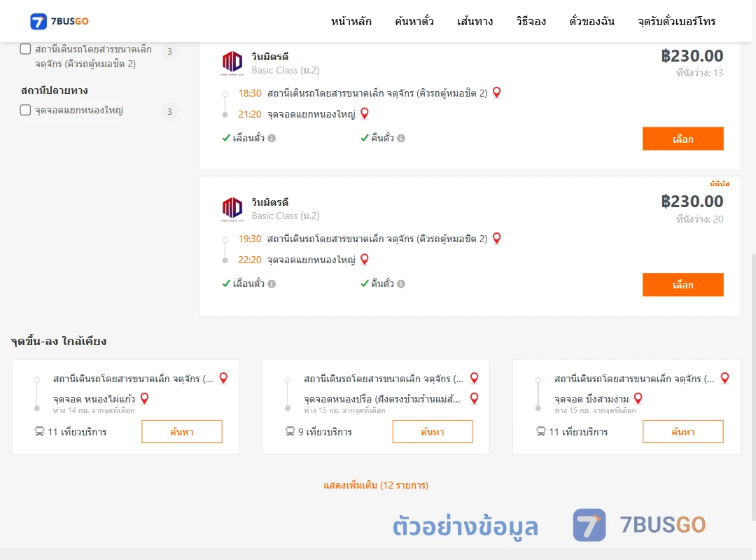The width and height of the screenshot is (756, 560).
Task: Open origin map pin in หนองปรือ card
Action: coord(475,378)
